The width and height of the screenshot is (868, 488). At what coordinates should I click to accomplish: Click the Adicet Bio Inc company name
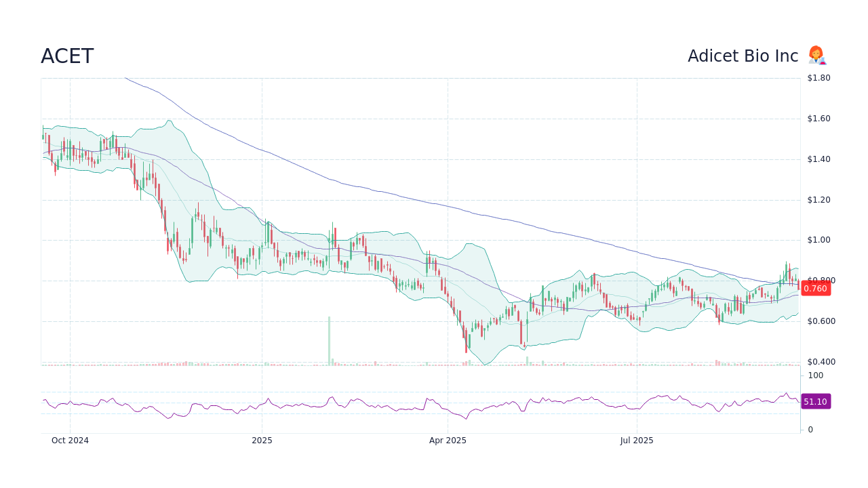tap(743, 56)
